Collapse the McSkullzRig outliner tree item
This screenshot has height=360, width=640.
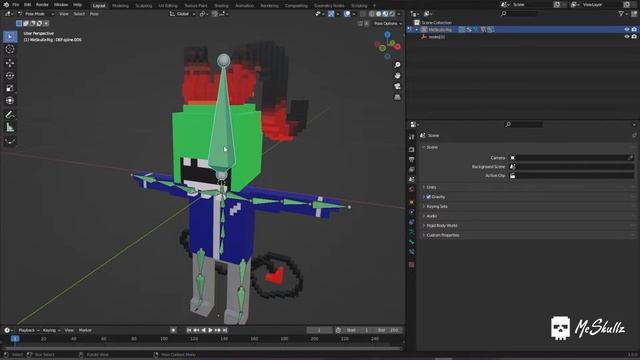[416, 30]
